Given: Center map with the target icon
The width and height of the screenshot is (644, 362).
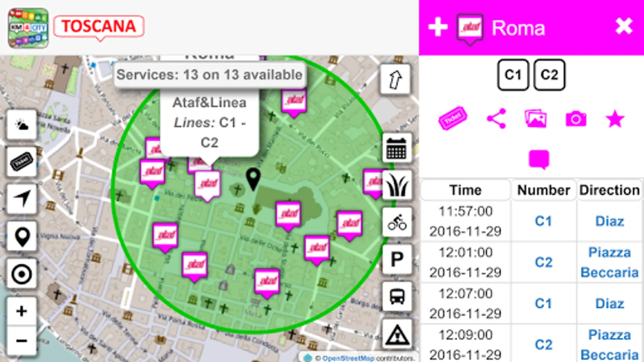Looking at the screenshot, I should coord(22,274).
